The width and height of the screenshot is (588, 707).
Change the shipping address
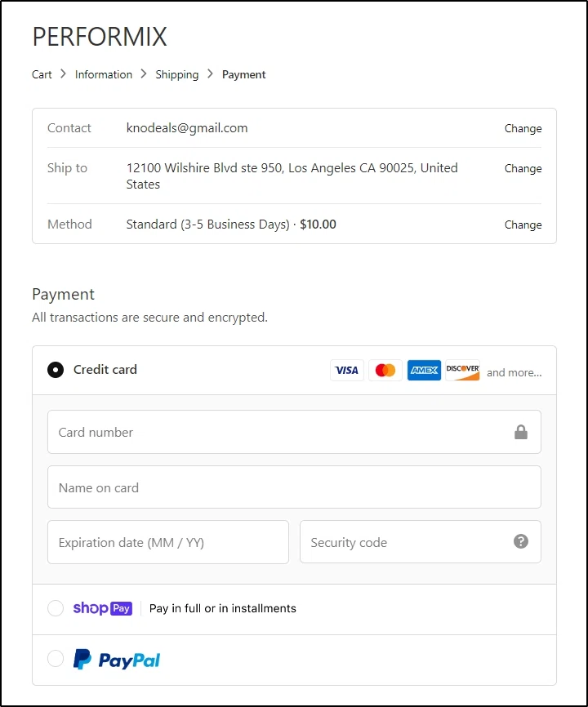point(523,168)
